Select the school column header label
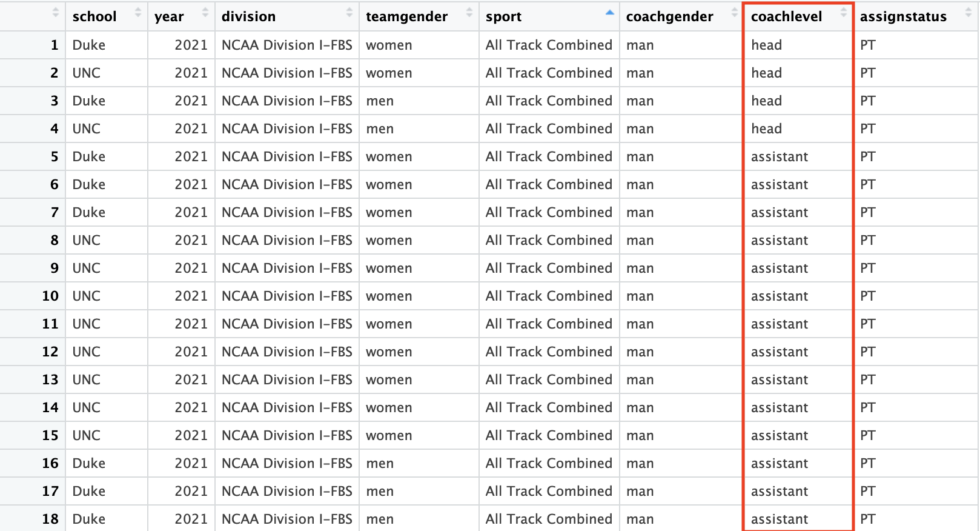 [94, 17]
